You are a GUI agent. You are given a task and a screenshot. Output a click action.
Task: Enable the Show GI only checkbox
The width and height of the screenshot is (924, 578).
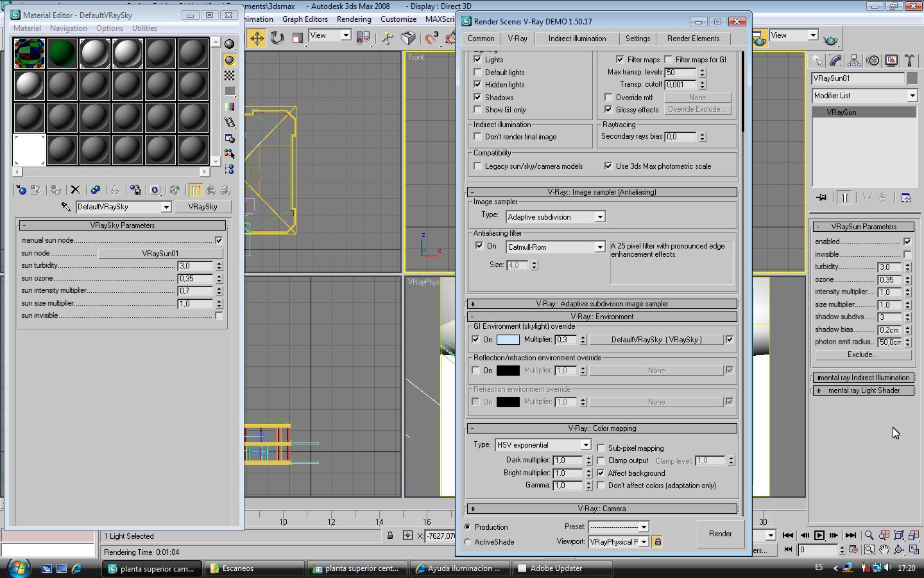click(477, 109)
